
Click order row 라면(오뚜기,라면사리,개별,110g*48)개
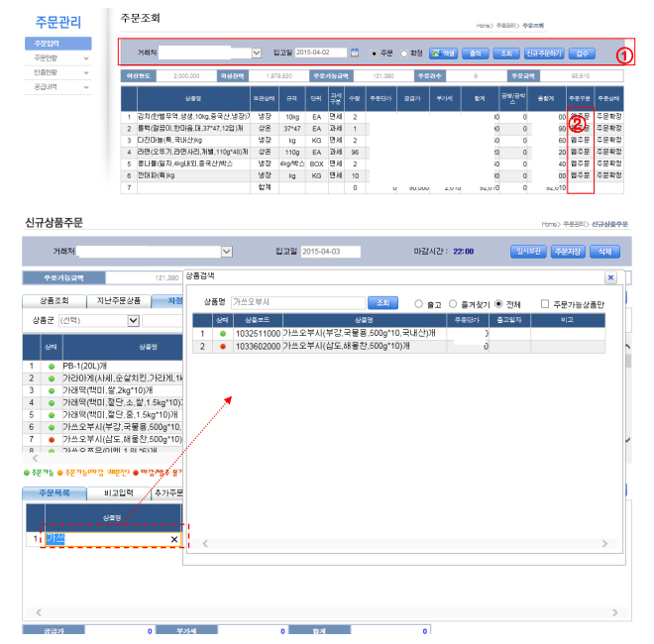[x=372, y=153]
